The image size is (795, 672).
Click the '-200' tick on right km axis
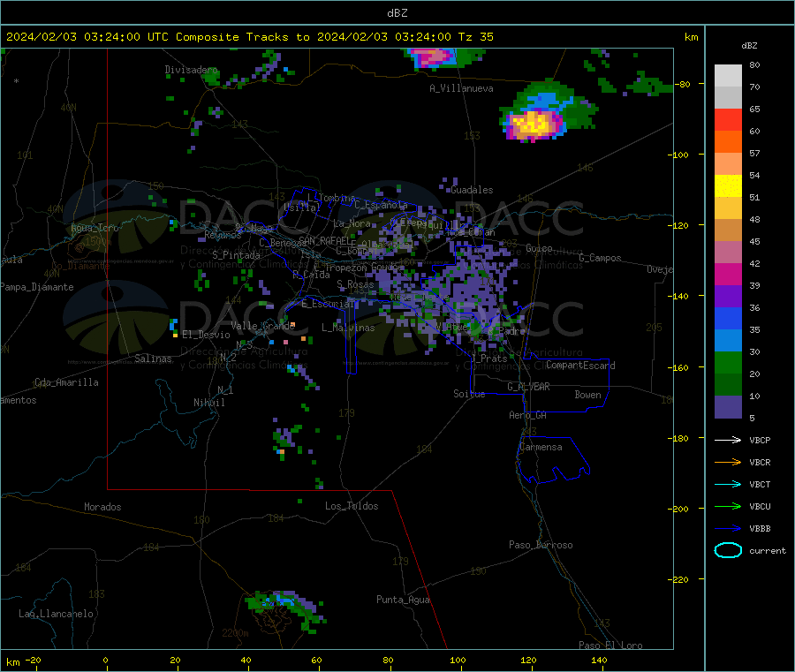680,509
